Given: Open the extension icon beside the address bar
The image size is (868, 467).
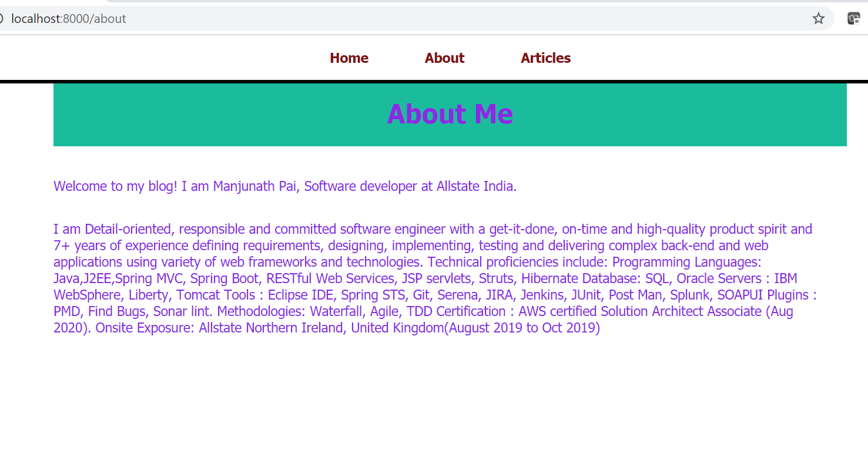Looking at the screenshot, I should pyautogui.click(x=854, y=19).
